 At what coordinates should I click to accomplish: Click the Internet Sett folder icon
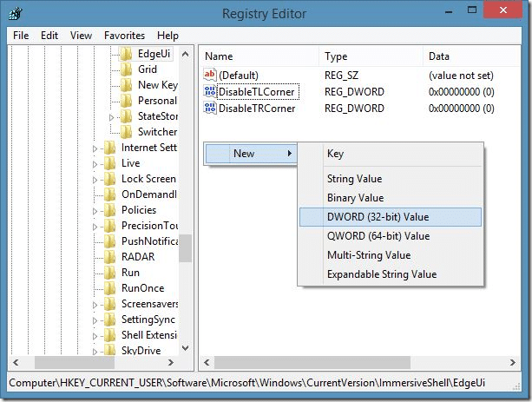tap(110, 148)
